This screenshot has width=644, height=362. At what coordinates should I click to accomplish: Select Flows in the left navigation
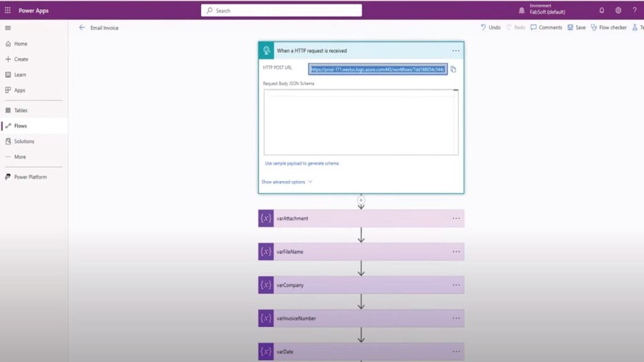point(21,126)
